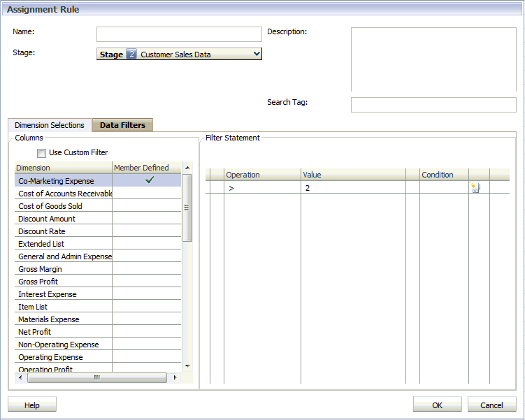Confirm with the OK button
Screen dimensions: 525x420
coord(438,405)
